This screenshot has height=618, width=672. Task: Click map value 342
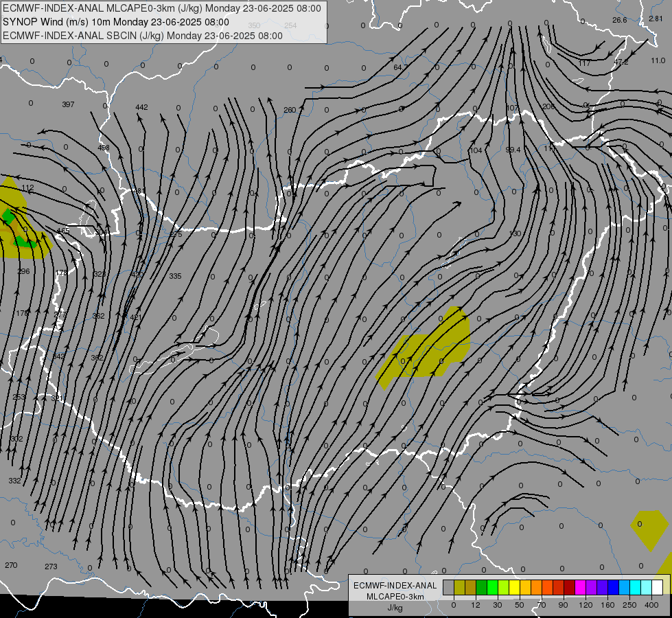click(x=59, y=356)
